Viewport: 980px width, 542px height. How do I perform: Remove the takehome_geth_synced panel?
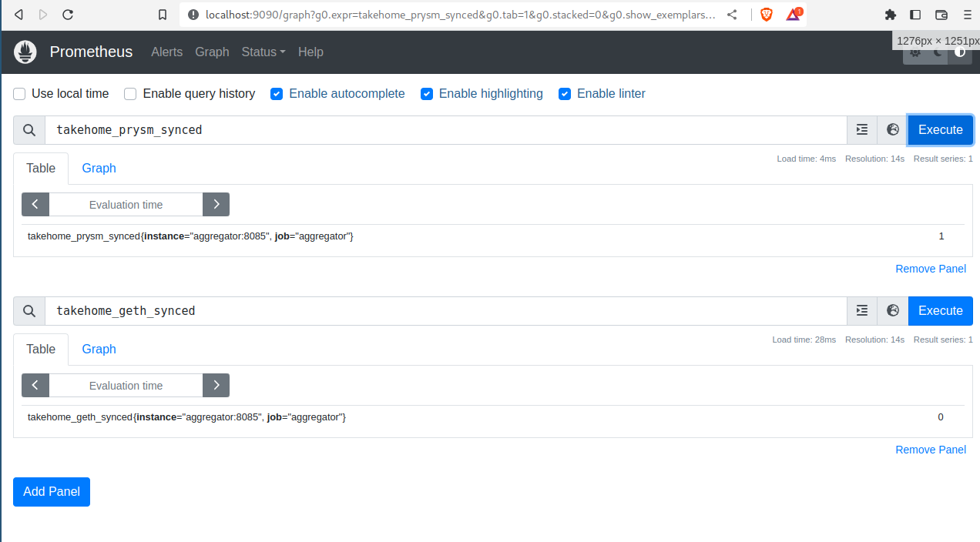pos(931,450)
